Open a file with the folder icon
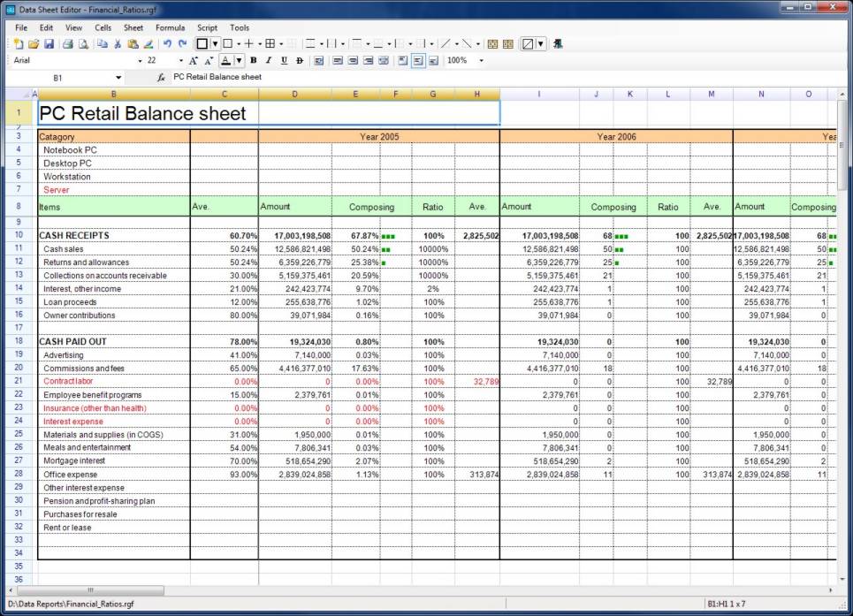The width and height of the screenshot is (853, 616). click(x=34, y=43)
